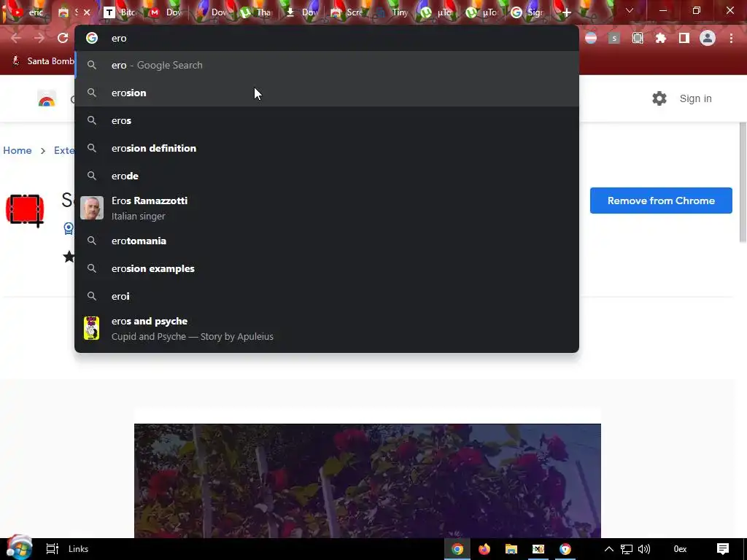Open the Chrome three-dot menu
The width and height of the screenshot is (747, 560).
pyautogui.click(x=731, y=38)
